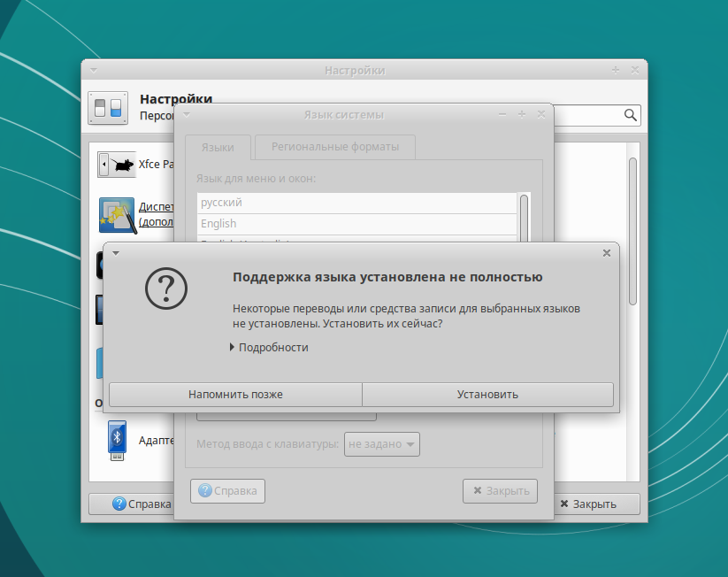Open Метод ввода с клавиатуры dropdown
This screenshot has height=577, width=728.
point(381,444)
